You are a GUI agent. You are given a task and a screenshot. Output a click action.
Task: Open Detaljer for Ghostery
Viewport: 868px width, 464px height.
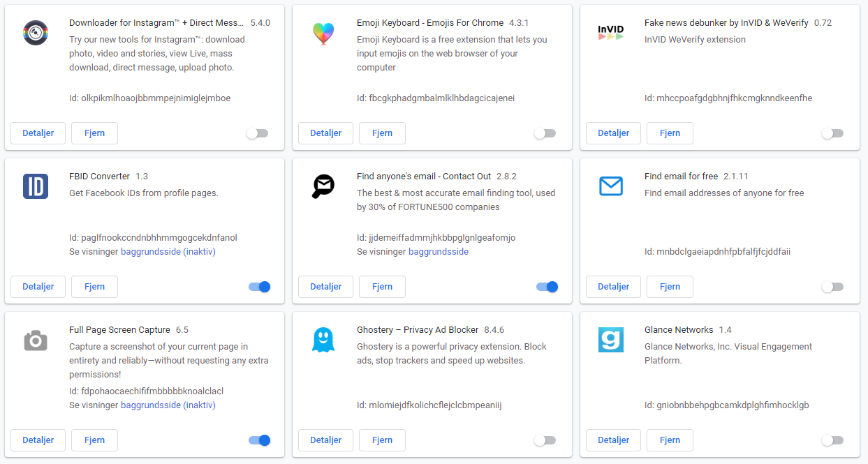(325, 440)
